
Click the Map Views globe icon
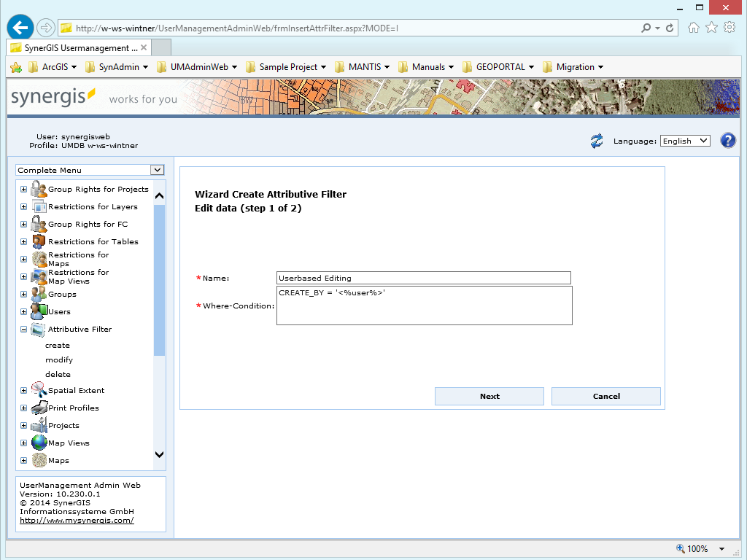[x=37, y=443]
